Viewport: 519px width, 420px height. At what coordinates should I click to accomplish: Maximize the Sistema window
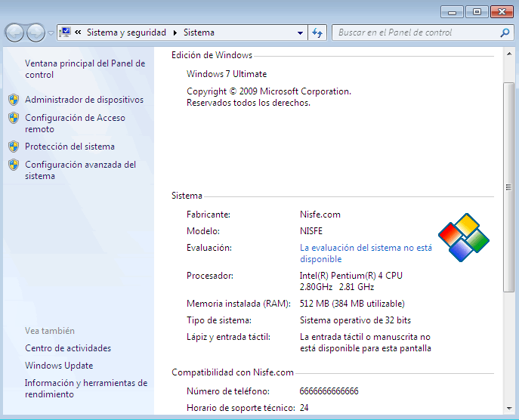[x=477, y=12]
